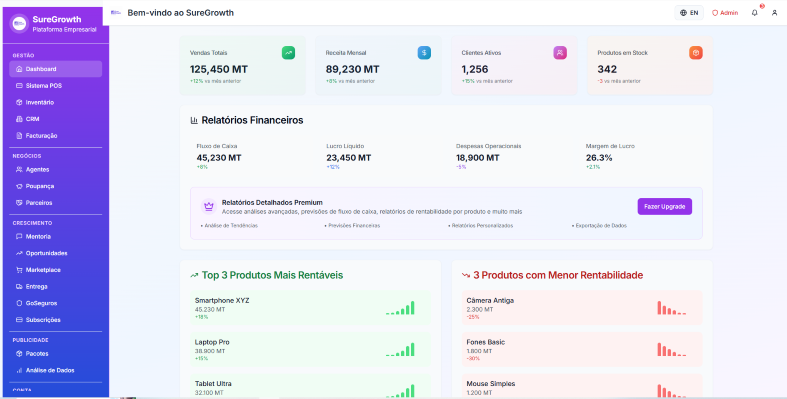Image resolution: width=787 pixels, height=399 pixels.
Task: Click the Análise de Dados chart icon
Action: [x=19, y=370]
